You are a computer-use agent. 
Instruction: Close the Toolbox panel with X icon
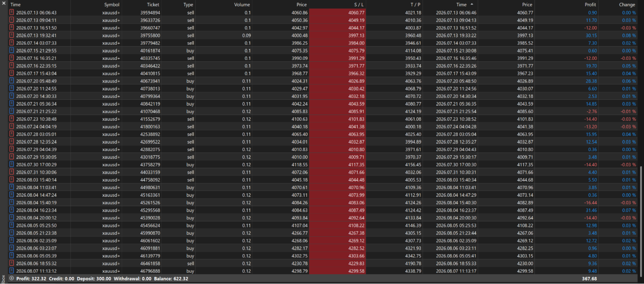pos(4,3)
